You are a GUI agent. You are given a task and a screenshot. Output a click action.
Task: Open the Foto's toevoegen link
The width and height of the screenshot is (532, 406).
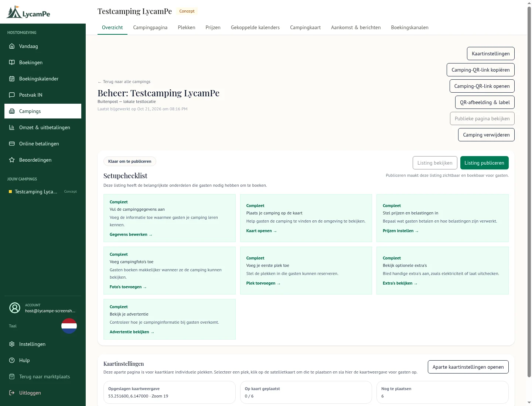128,287
